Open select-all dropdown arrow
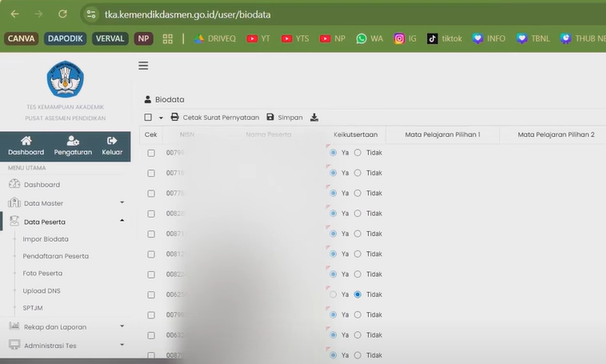The width and height of the screenshot is (606, 364). (161, 117)
